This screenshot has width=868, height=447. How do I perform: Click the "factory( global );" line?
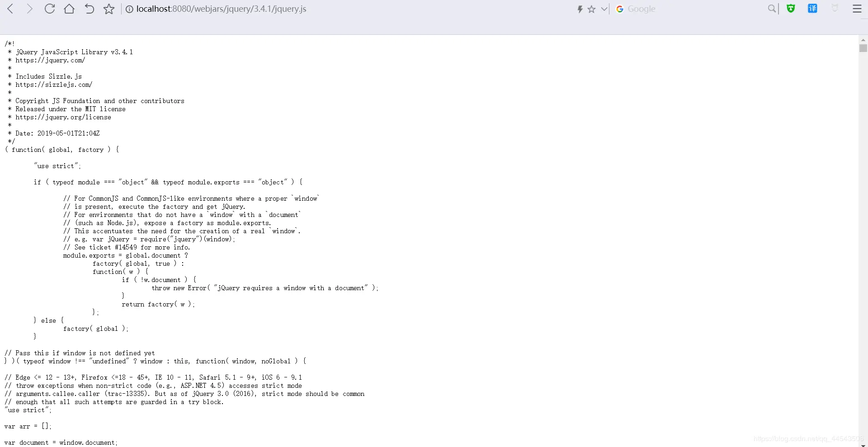(96, 329)
